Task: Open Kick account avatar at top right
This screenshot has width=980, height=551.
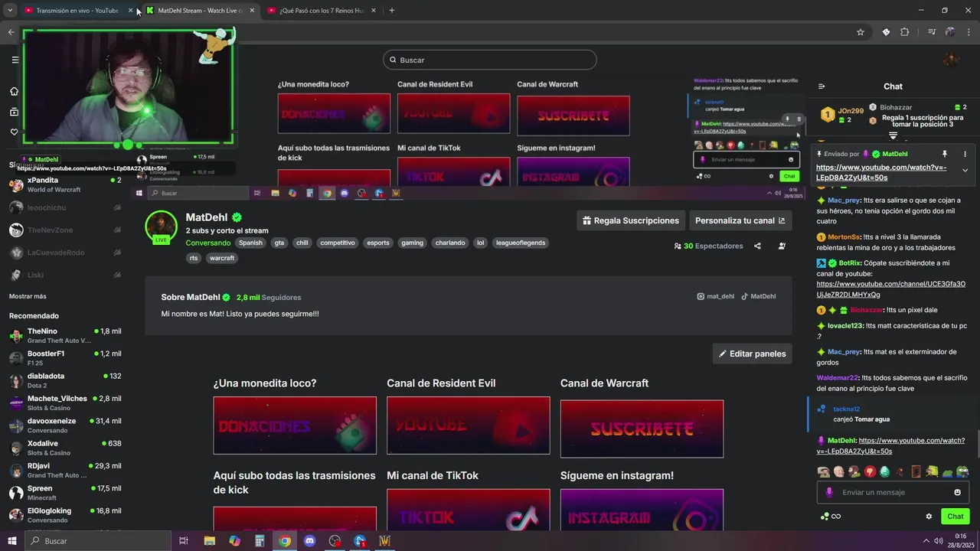Action: coord(951,60)
